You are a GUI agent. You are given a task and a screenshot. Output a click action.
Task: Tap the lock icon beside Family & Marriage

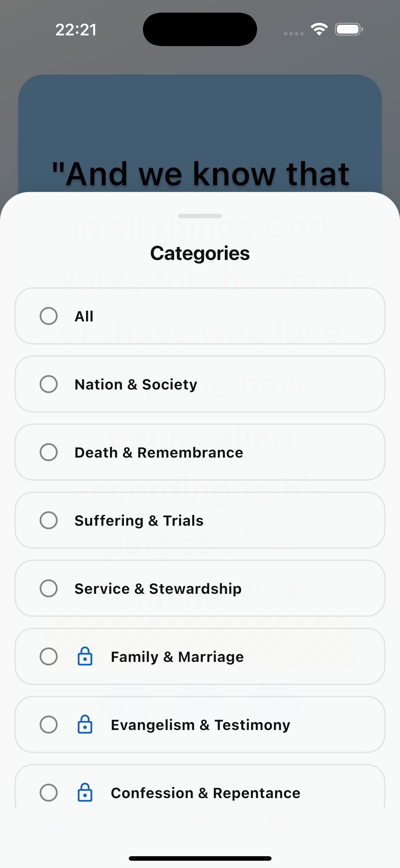85,656
